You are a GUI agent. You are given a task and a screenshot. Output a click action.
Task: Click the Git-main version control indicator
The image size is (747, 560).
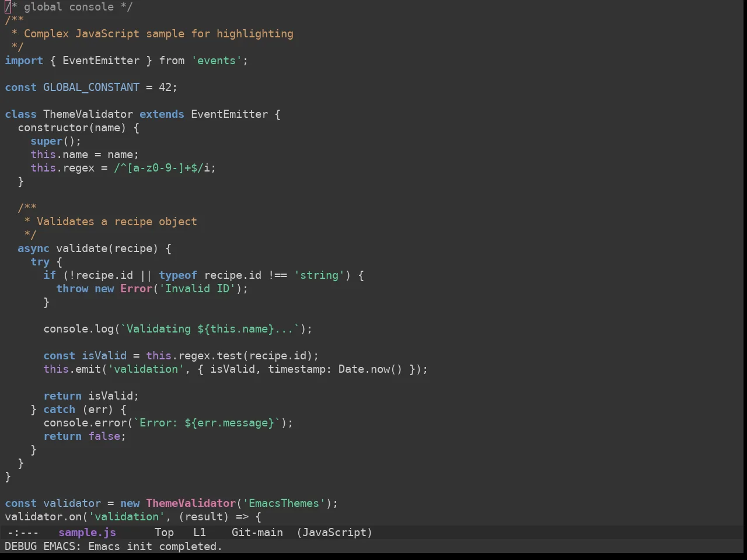257,533
